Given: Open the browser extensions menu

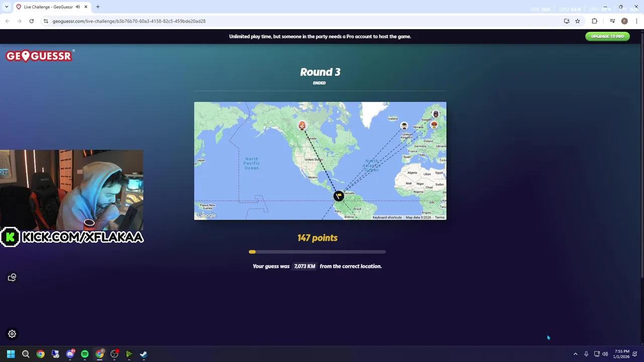Looking at the screenshot, I should [594, 21].
